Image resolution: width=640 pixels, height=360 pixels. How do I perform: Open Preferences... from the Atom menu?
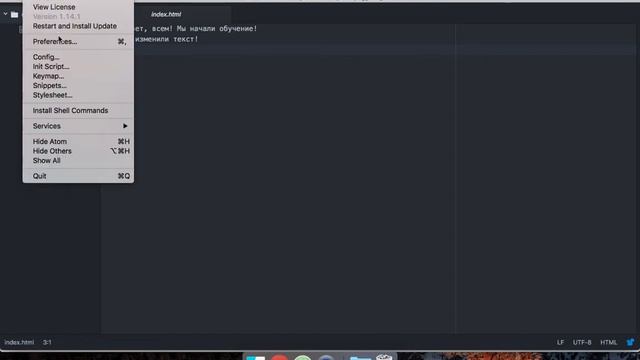click(x=78, y=42)
